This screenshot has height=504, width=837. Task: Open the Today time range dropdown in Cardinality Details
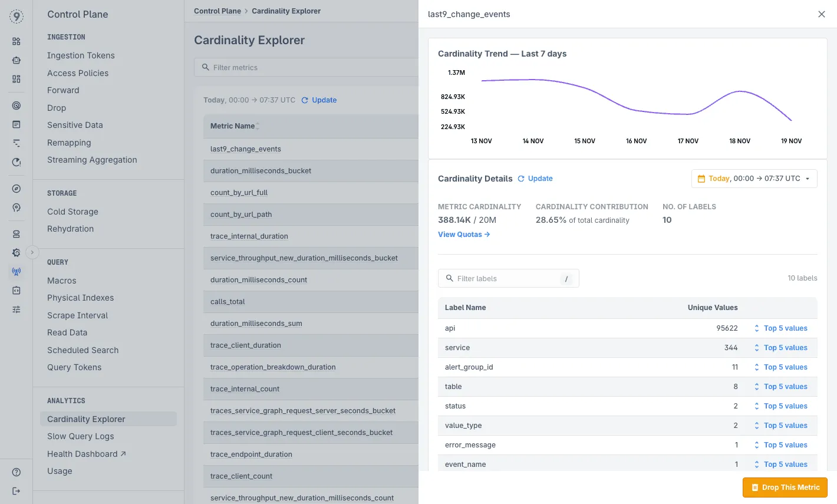pos(754,178)
